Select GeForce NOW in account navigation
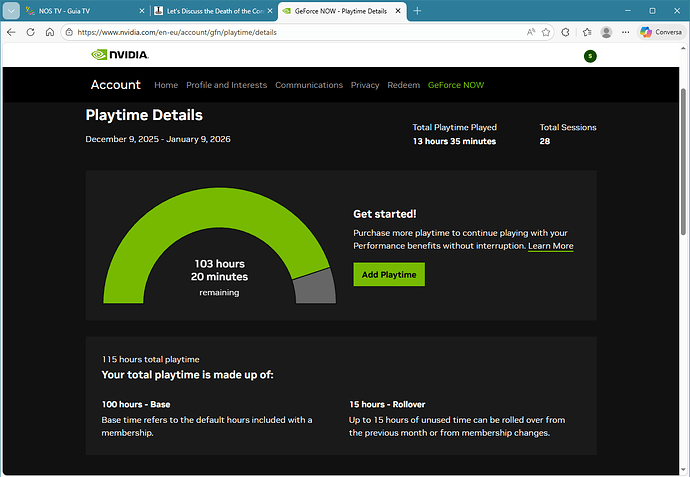 pyautogui.click(x=455, y=85)
